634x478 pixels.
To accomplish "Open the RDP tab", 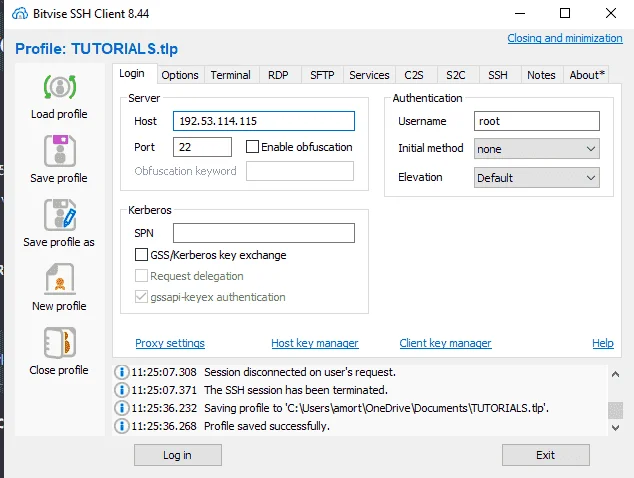I will click(x=278, y=75).
